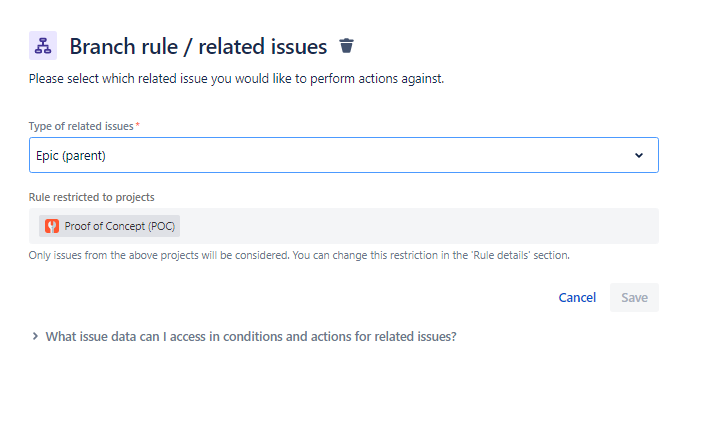Click the red required asterisk
Screen dimensions: 725x427
[137, 125]
